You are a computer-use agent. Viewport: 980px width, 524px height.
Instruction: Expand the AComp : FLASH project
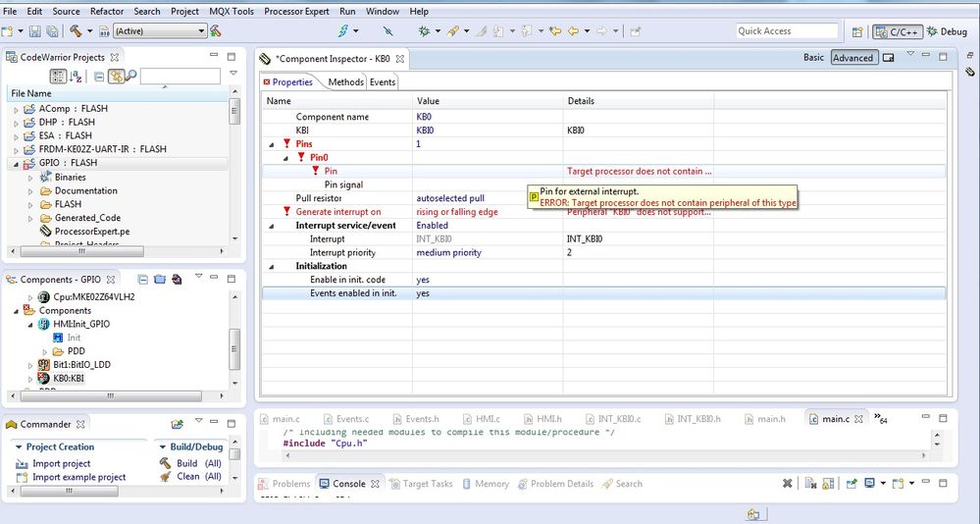[x=17, y=109]
